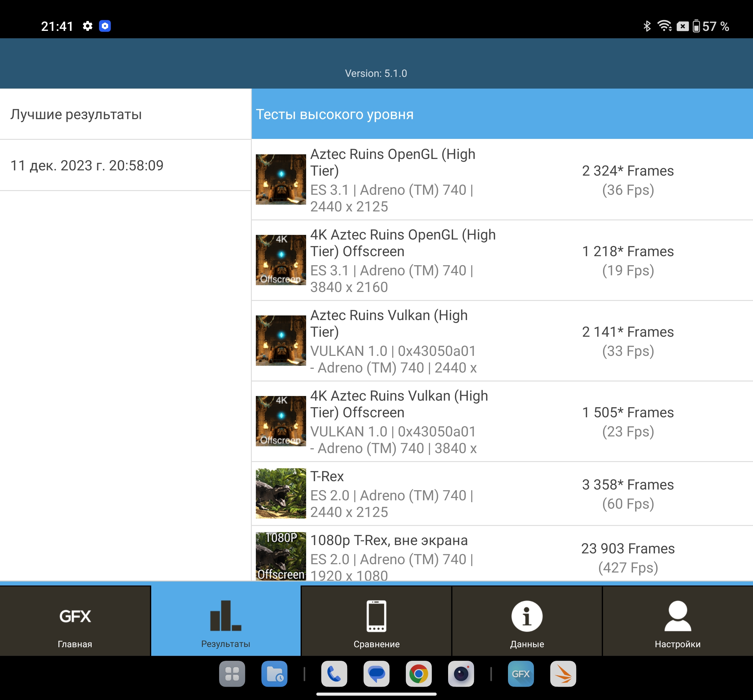Screen dimensions: 753x700
Task: Open the T-Rex test thumbnail
Action: [x=281, y=493]
